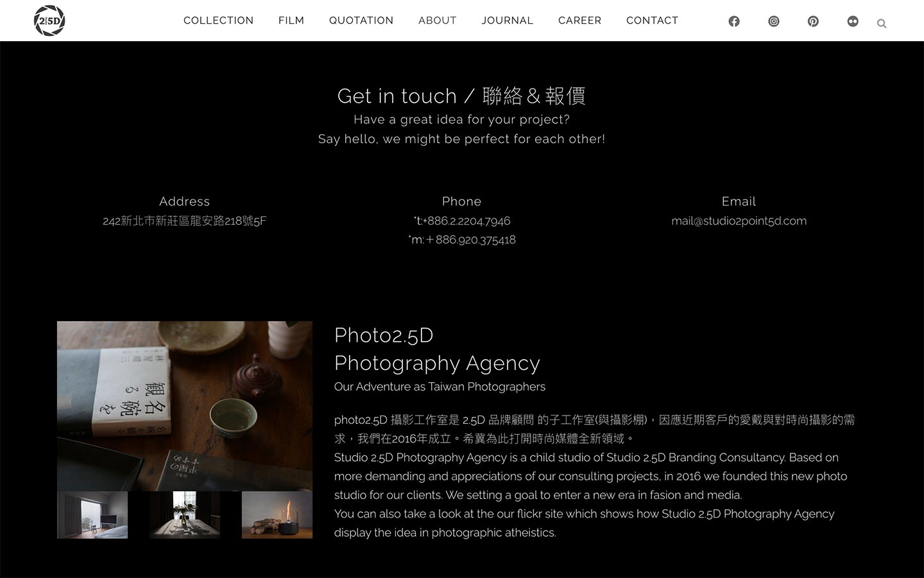Go to the FILM page
The image size is (924, 578).
tap(291, 21)
